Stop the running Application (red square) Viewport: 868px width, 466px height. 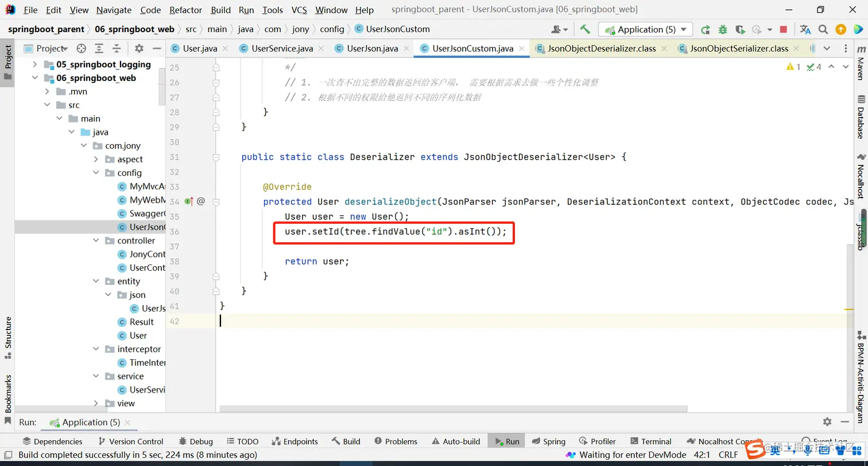[784, 29]
